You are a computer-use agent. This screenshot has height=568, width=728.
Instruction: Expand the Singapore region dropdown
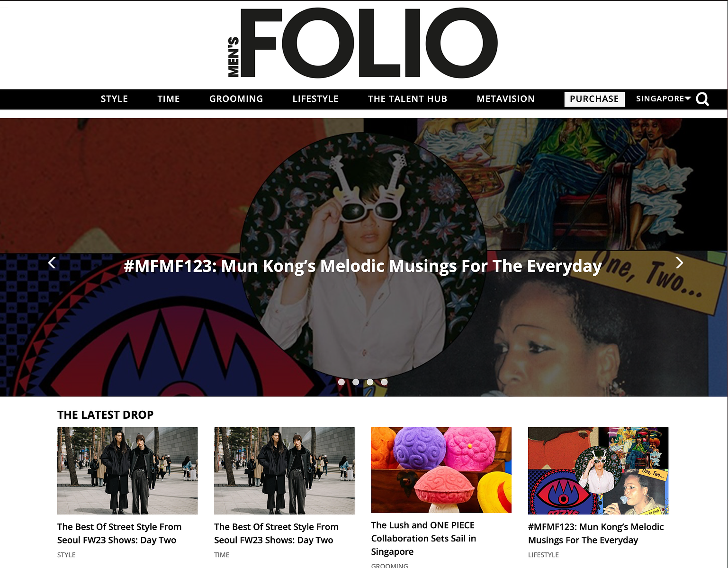(663, 99)
